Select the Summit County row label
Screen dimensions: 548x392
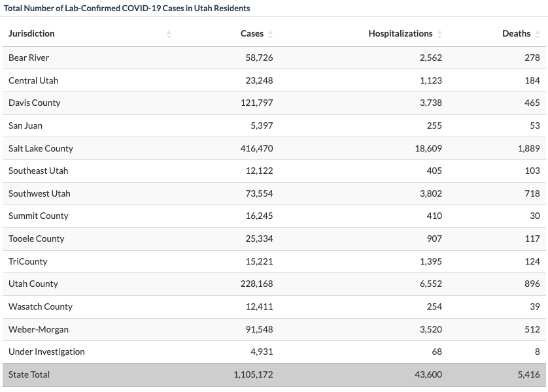pos(39,216)
